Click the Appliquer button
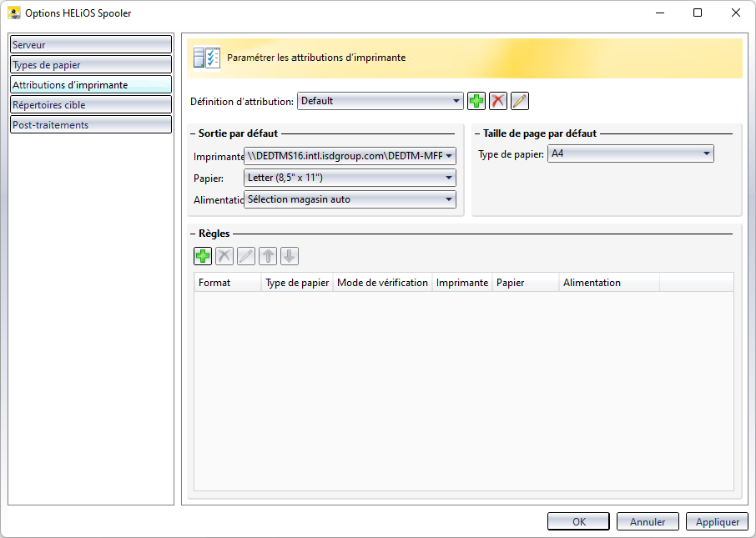Screen dimensions: 756x538 pos(717,521)
